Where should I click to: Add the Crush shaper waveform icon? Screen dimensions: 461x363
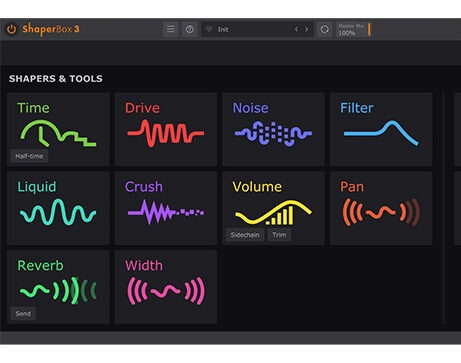(x=166, y=212)
